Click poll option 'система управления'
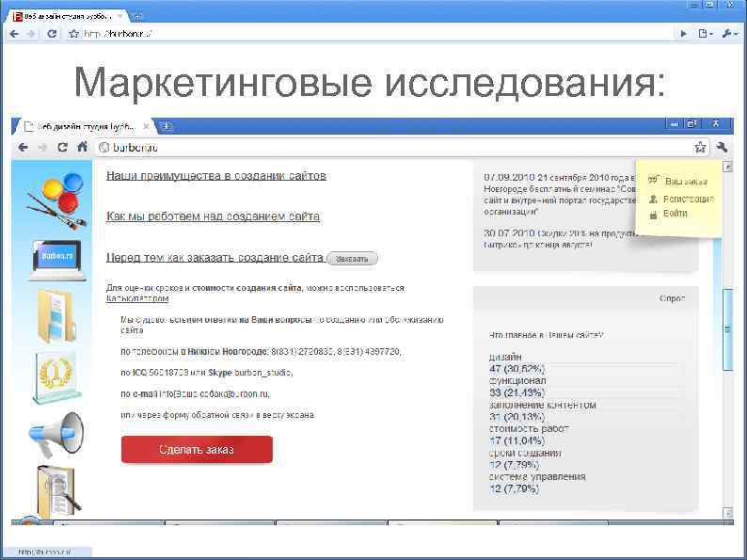Screen dimensions: 747x560 coord(537,476)
